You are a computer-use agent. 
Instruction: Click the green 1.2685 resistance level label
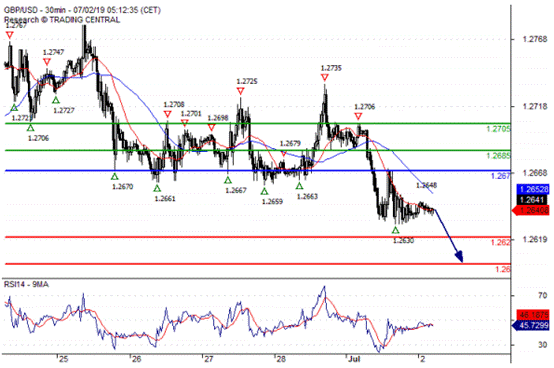click(x=498, y=156)
